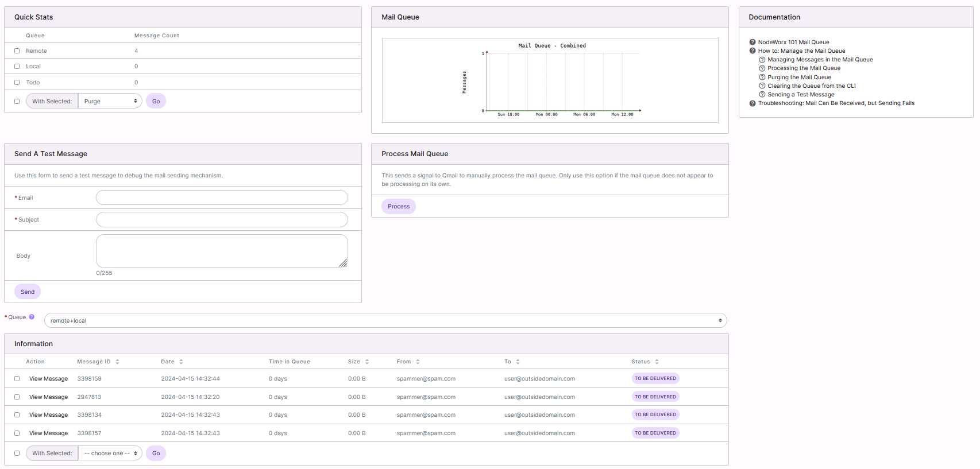This screenshot has width=980, height=469.
Task: Click date 2024-04-15 14:32:44 cell
Action: [190, 379]
